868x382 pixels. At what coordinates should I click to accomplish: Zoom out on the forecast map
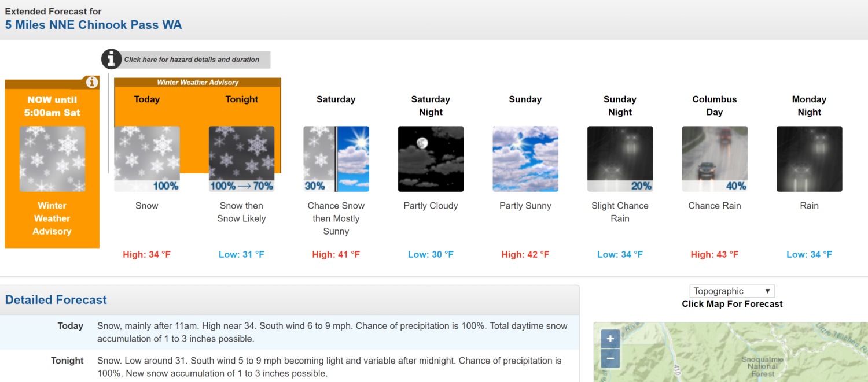(x=610, y=358)
